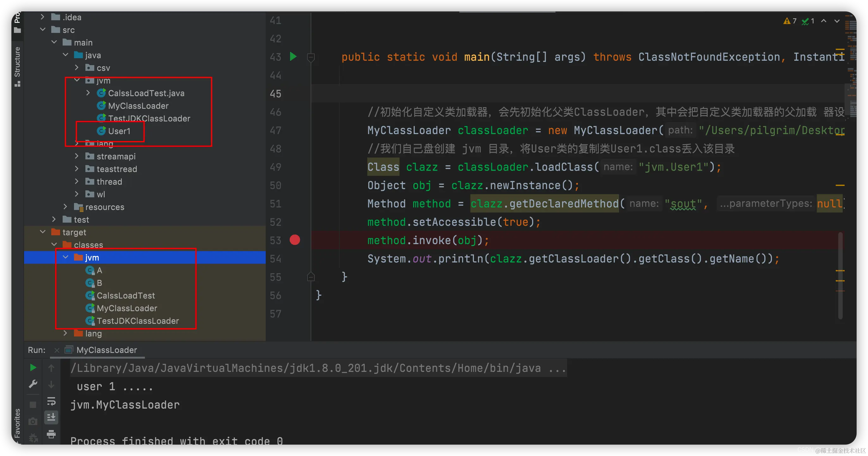Viewport: 868px width, 456px height.
Task: Open User1 class in source jvm package
Action: (x=119, y=131)
